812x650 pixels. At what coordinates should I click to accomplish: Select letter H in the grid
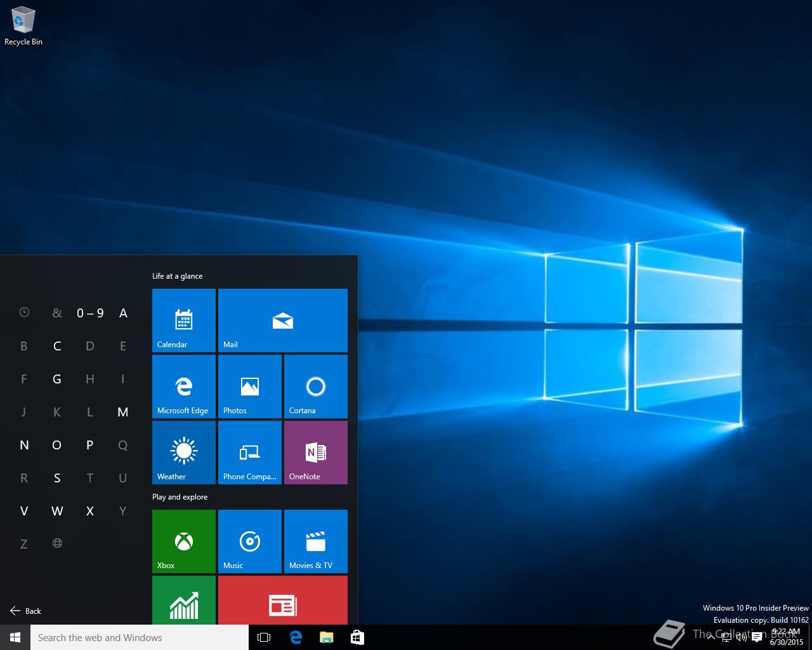coord(90,379)
